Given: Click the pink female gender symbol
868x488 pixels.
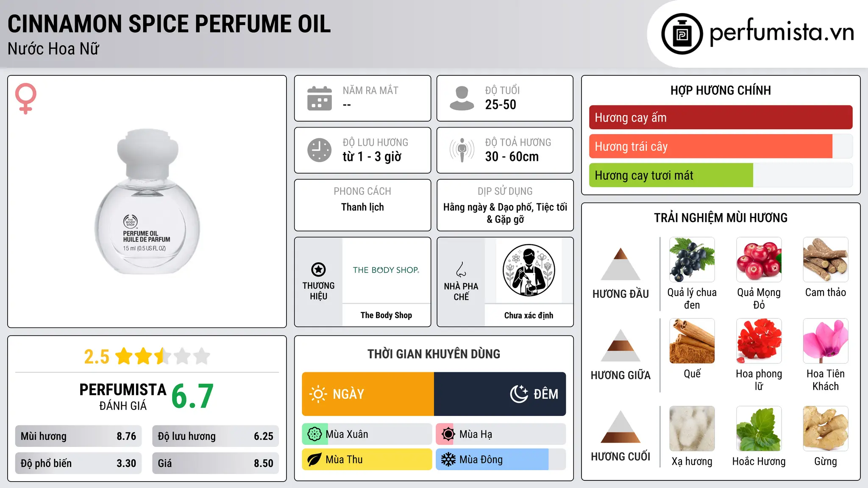Looking at the screenshot, I should tap(26, 98).
